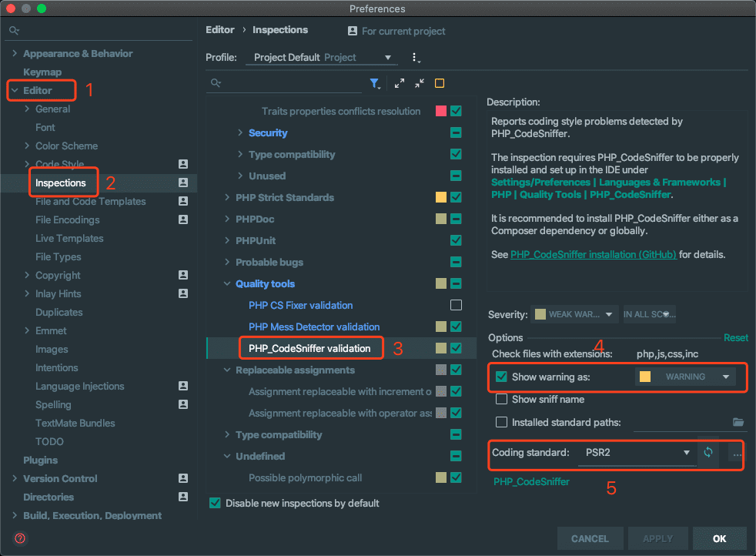The image size is (756, 556).
Task: Select Plugins in settings sidebar
Action: [x=41, y=460]
